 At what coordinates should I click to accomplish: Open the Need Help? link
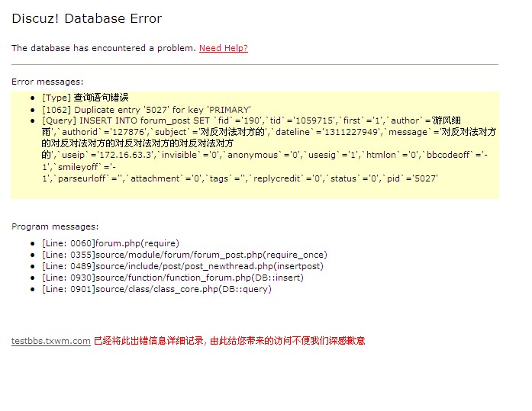(x=223, y=48)
